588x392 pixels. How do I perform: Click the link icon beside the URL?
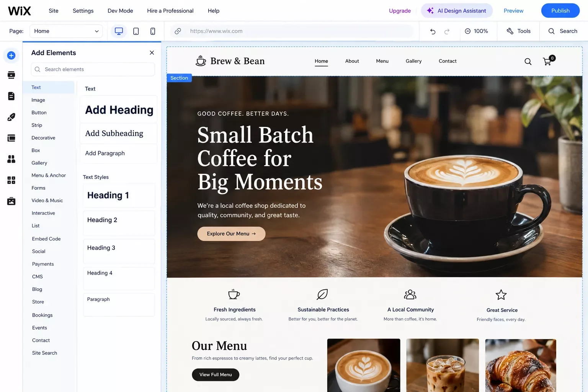(x=178, y=31)
